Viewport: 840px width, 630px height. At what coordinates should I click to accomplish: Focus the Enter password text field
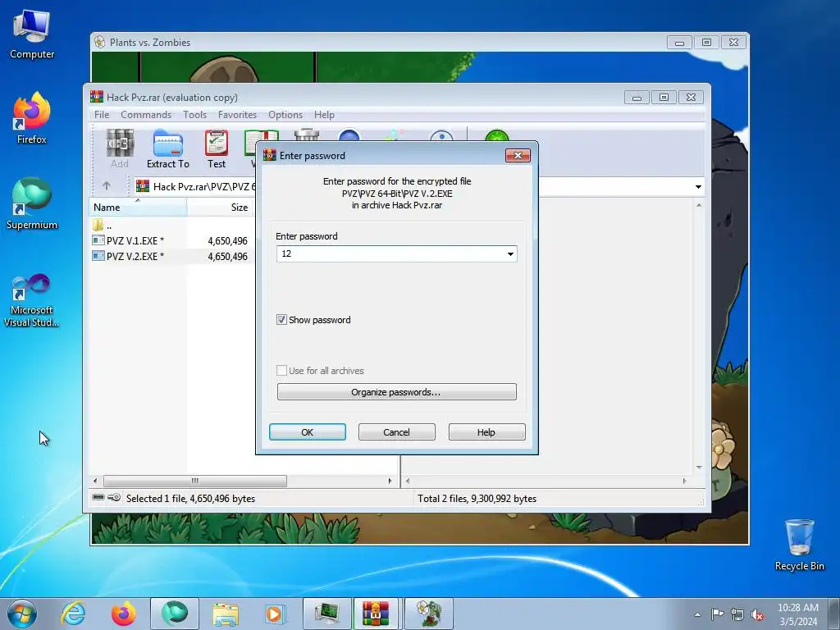point(396,254)
